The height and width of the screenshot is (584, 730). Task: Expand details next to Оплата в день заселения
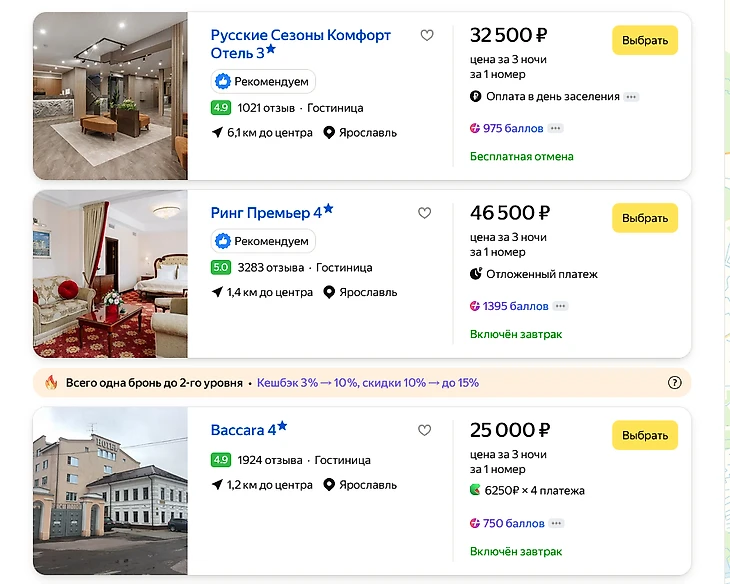[x=631, y=97]
